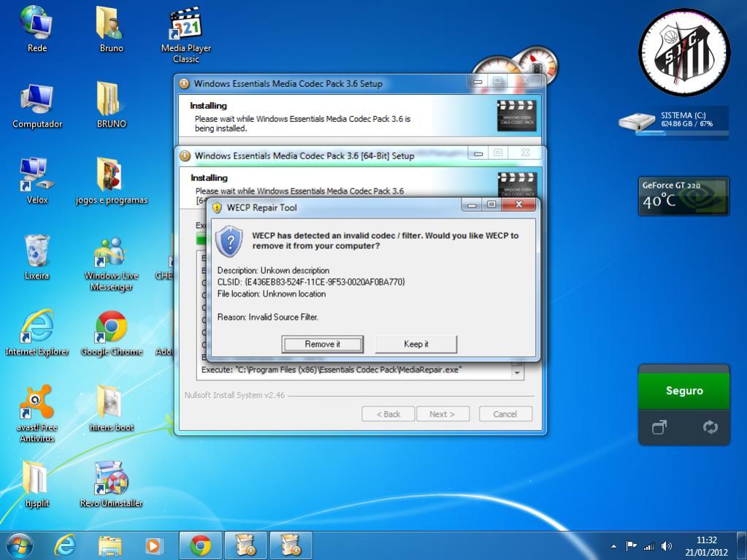
Task: Click 'Description: Unkown description' text
Action: pyautogui.click(x=273, y=270)
